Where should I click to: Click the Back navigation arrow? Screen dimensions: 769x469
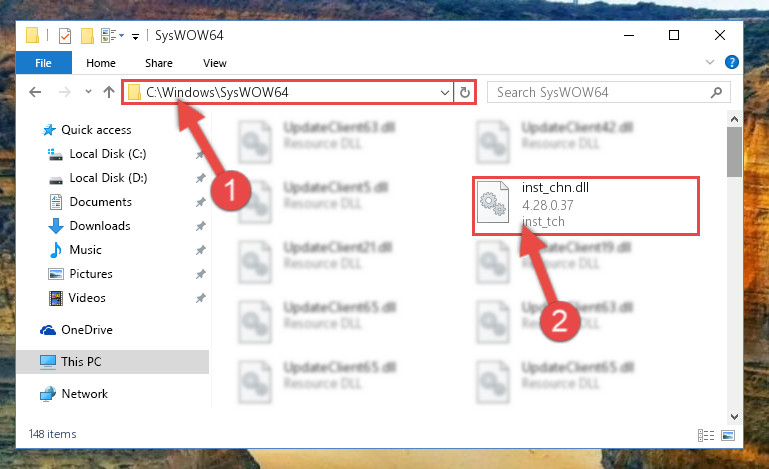pyautogui.click(x=35, y=92)
